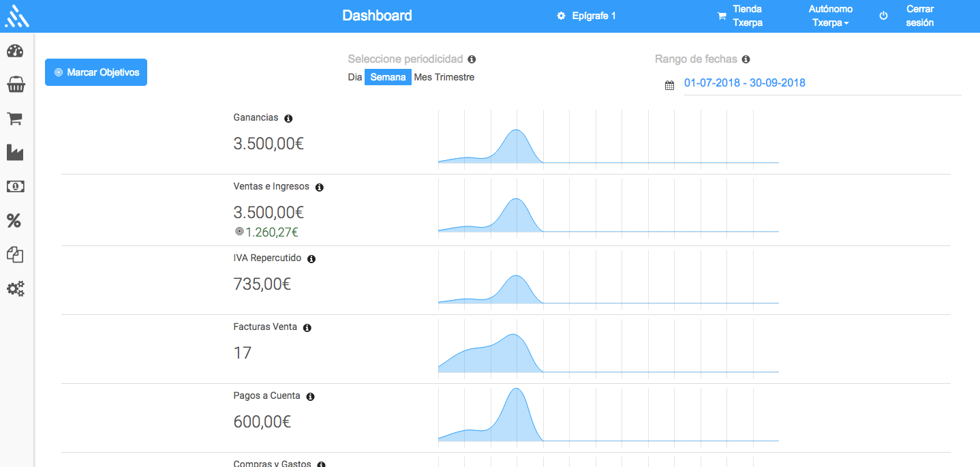This screenshot has height=467, width=980.
Task: Open the documents copy sidebar icon
Action: pos(15,255)
